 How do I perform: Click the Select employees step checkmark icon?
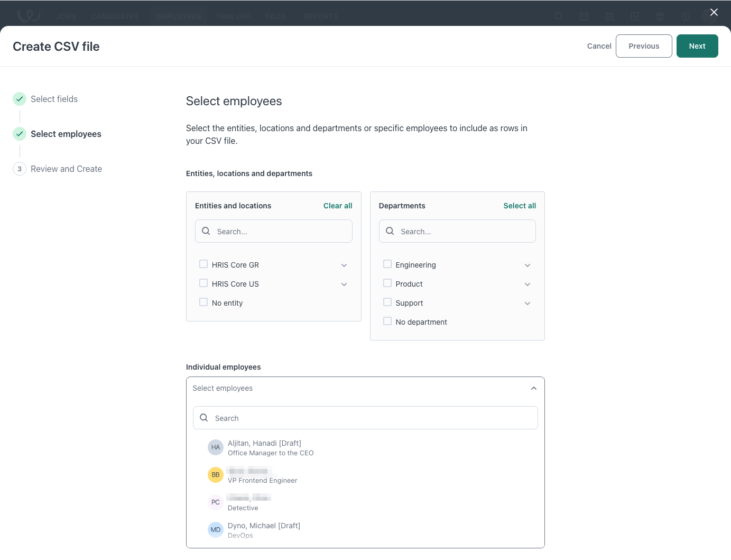[x=20, y=134]
